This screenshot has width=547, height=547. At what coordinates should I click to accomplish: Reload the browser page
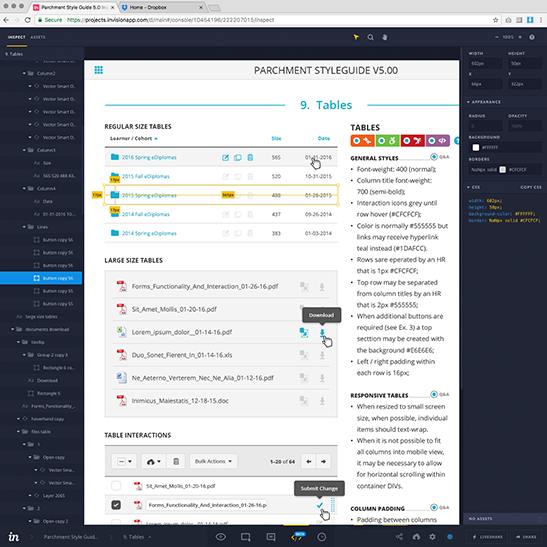28,20
